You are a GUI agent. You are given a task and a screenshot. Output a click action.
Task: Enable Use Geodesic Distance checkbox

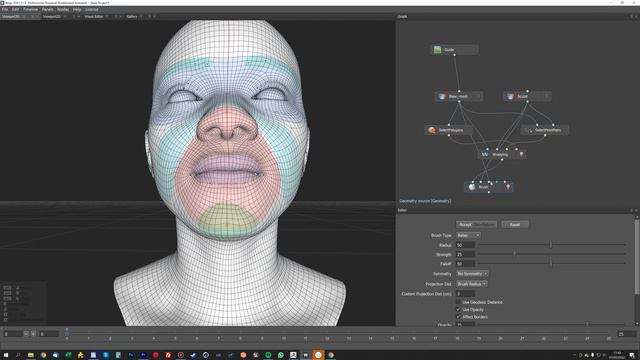pyautogui.click(x=458, y=302)
